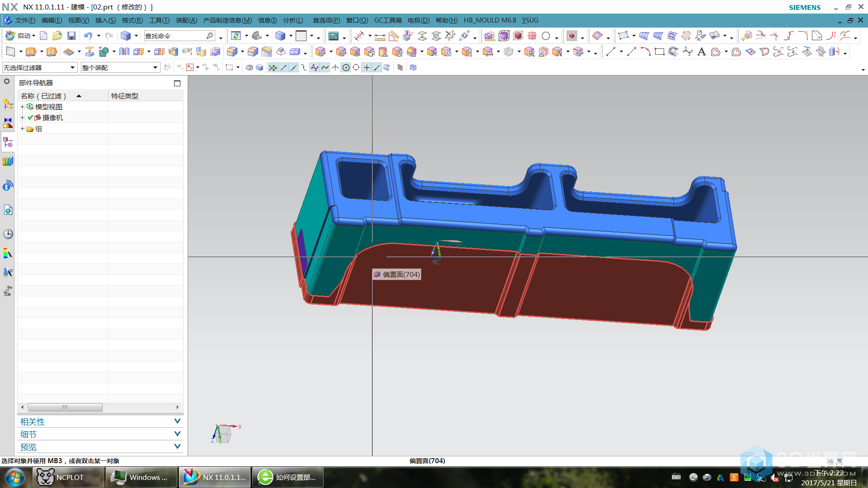Open the 编辑(E) menu

[52, 20]
